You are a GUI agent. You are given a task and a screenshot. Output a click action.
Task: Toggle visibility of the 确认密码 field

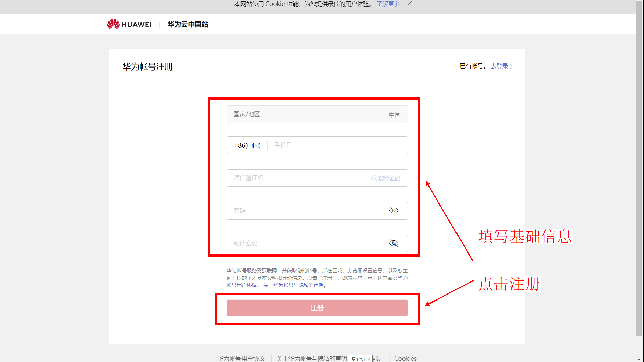coord(394,243)
